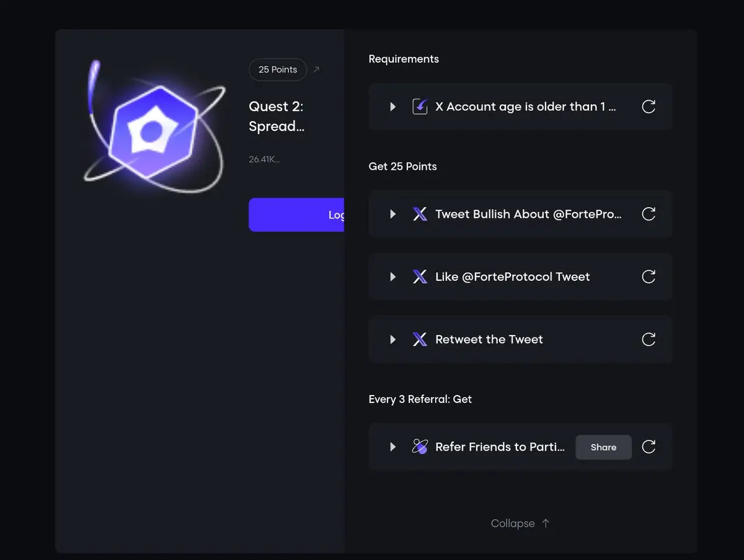Viewport: 744px width, 560px height.
Task: Click the X logo beside Like @ForteProtocol Tweet
Action: [420, 277]
